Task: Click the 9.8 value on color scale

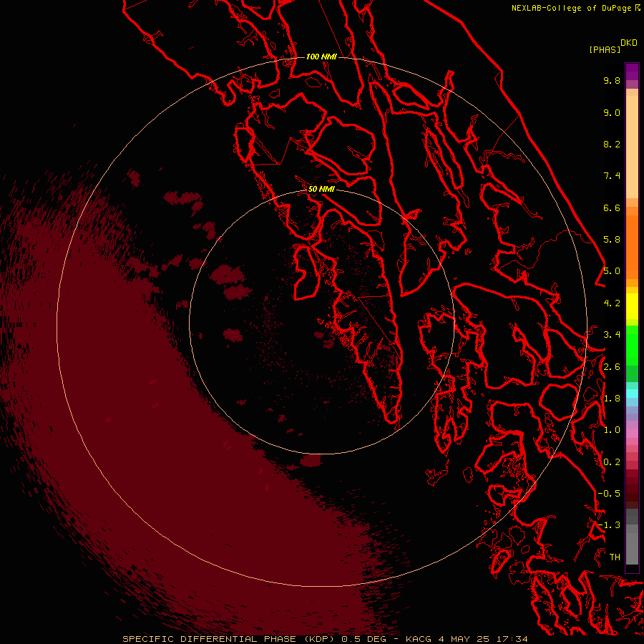Action: [612, 80]
